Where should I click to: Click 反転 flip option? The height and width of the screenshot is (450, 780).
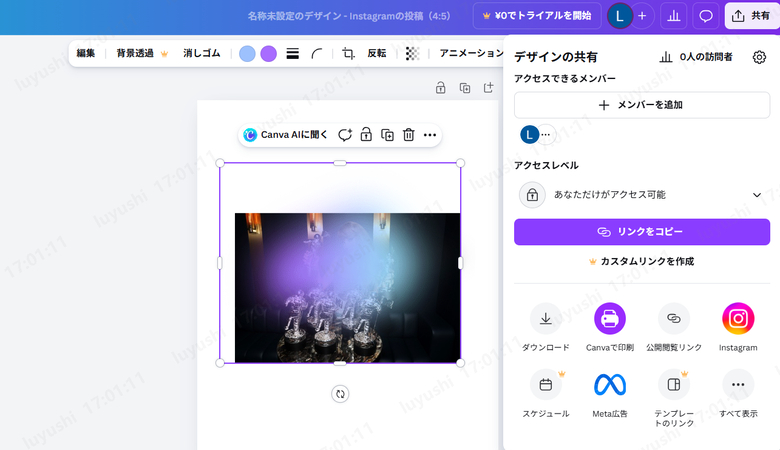click(x=377, y=53)
